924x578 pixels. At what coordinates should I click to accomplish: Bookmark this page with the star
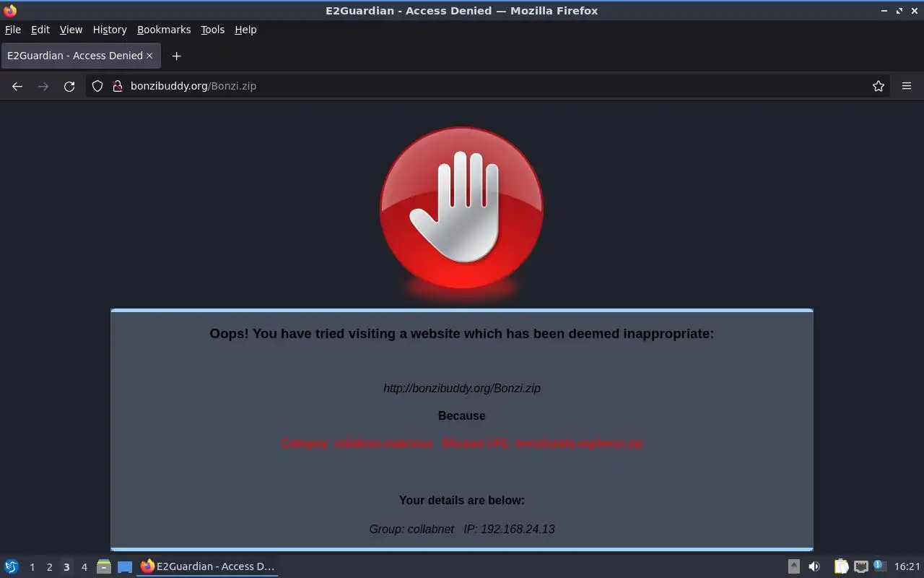coord(879,86)
